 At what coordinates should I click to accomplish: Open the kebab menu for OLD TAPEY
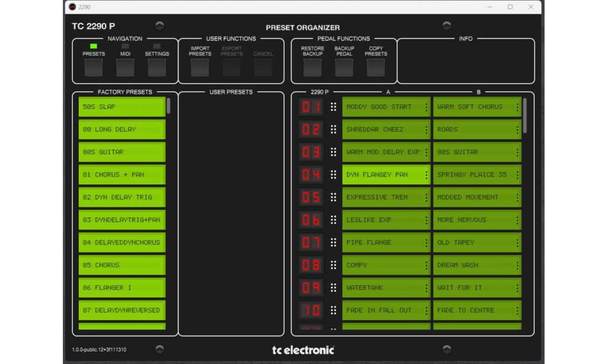point(517,242)
